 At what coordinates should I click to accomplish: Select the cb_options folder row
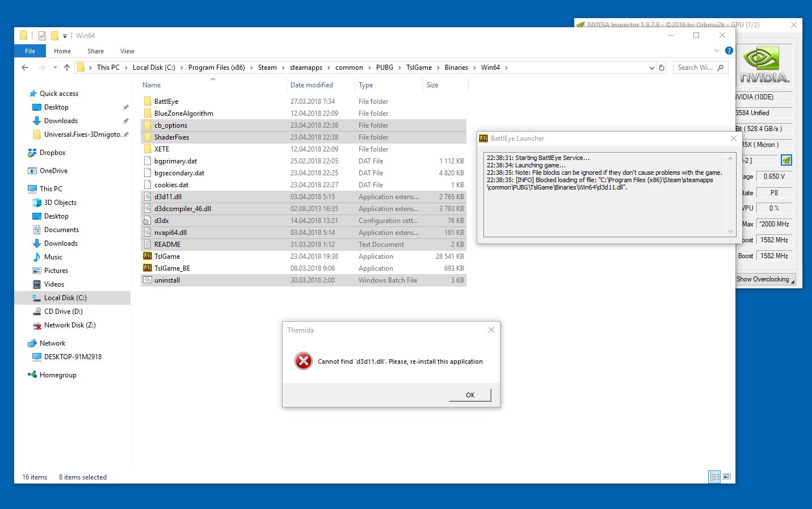(304, 125)
